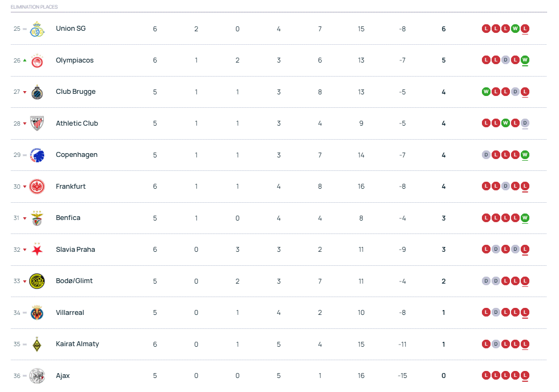Click the Kairat Almaty crest icon
The width and height of the screenshot is (559, 392).
coord(37,344)
